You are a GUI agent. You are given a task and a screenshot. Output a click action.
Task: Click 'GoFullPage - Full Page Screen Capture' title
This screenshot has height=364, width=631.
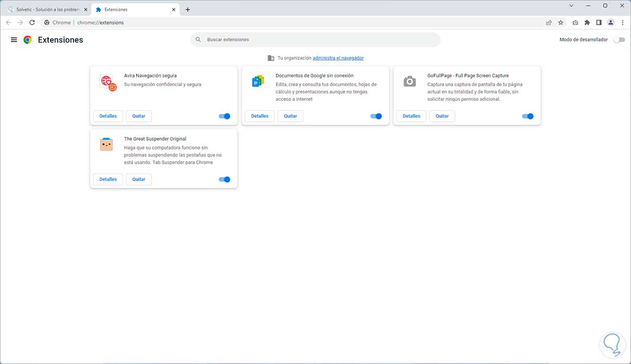(x=468, y=76)
